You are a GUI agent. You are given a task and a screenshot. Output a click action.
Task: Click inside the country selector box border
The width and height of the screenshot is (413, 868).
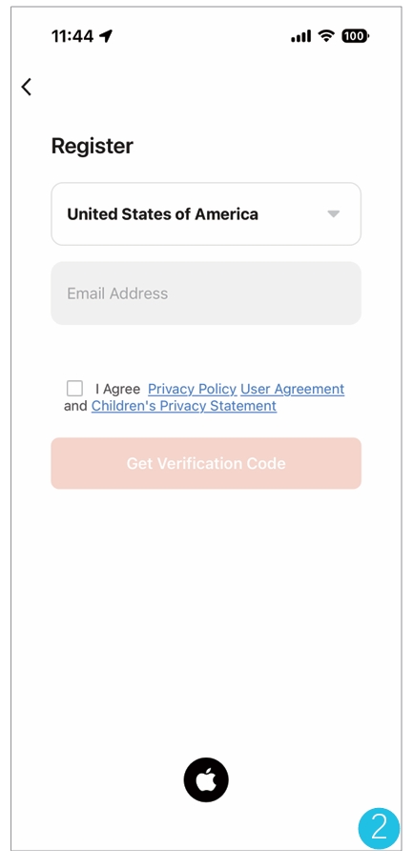tap(206, 214)
